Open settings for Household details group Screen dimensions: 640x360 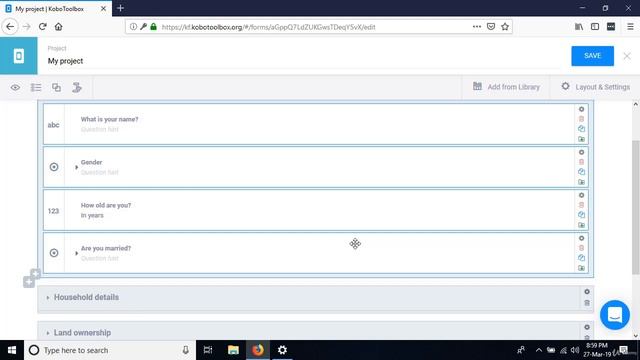point(587,292)
